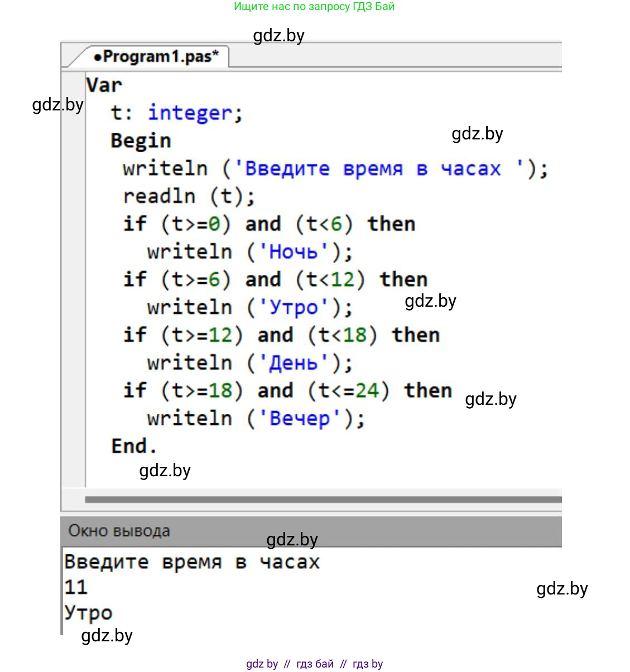Place cursor on the Begin keyword

pos(141,141)
